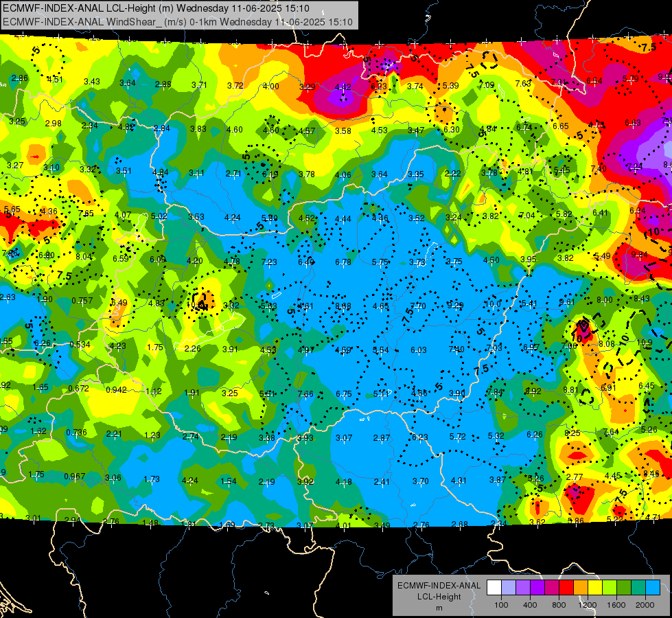Select the orange legend color swatch
This screenshot has height=618, width=672.
click(581, 588)
